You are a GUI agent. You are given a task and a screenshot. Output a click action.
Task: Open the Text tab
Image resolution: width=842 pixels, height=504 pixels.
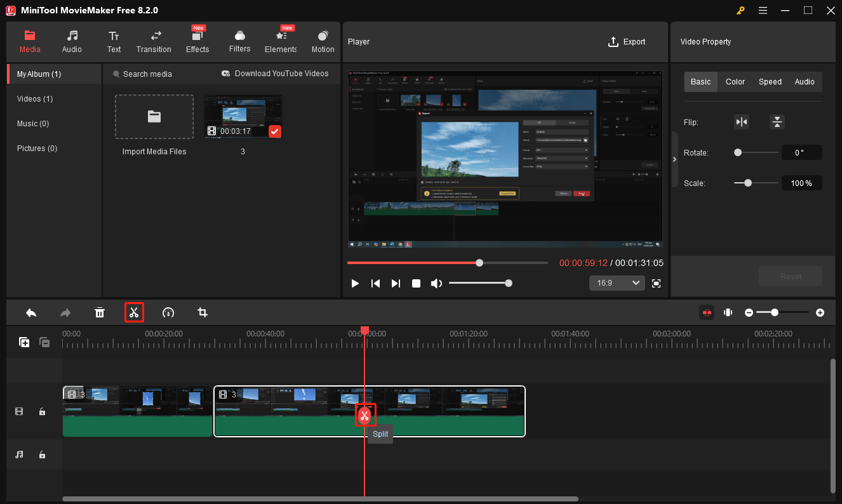point(114,42)
